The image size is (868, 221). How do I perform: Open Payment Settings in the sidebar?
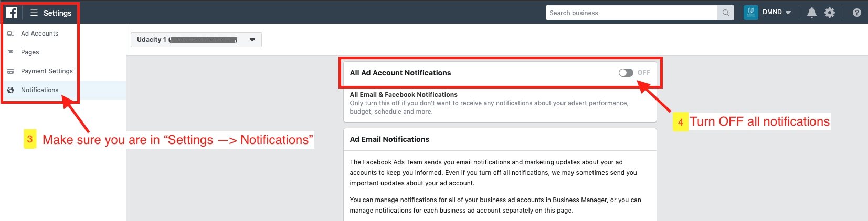tap(47, 71)
